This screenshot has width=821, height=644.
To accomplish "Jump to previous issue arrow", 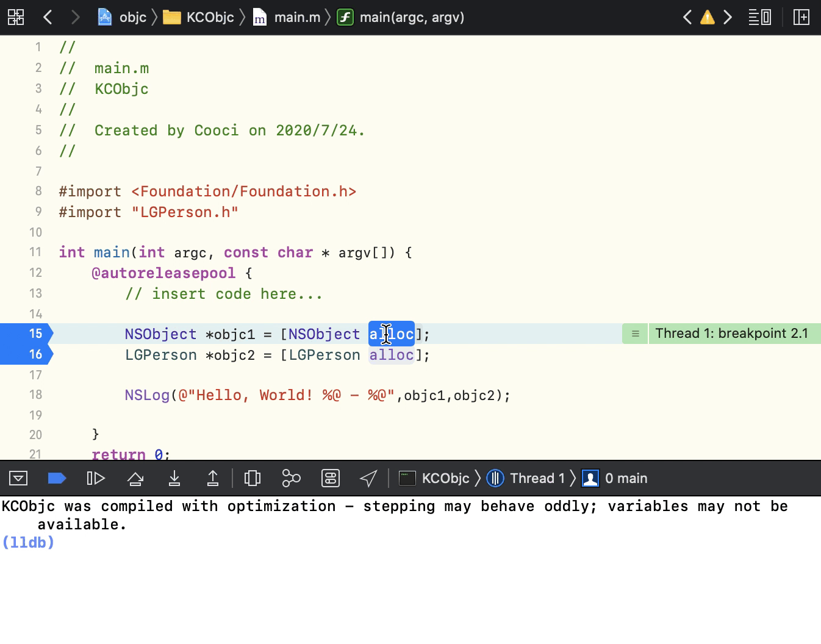I will 687,17.
